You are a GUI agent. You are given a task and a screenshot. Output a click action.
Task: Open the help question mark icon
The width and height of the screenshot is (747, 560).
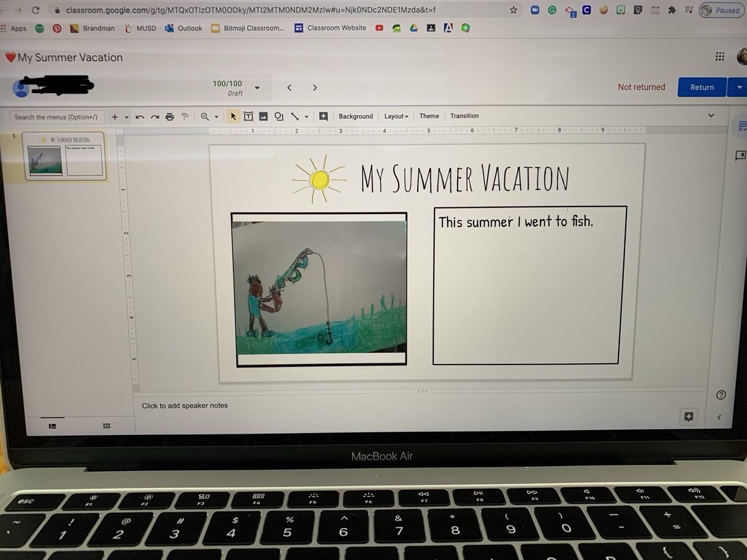click(x=721, y=395)
